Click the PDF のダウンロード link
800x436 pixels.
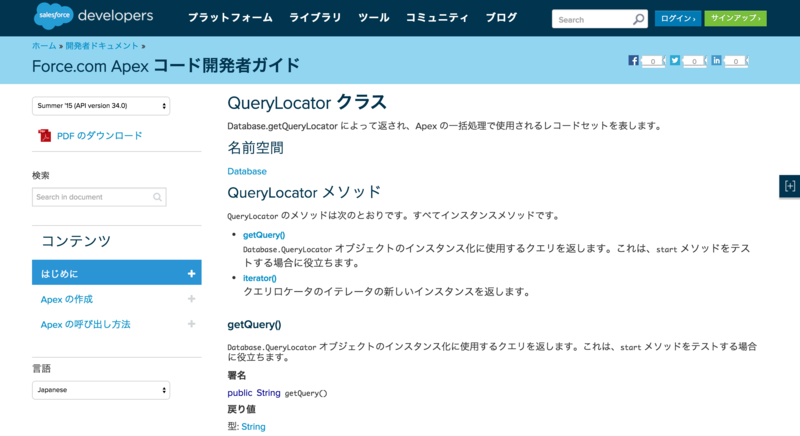(x=99, y=136)
